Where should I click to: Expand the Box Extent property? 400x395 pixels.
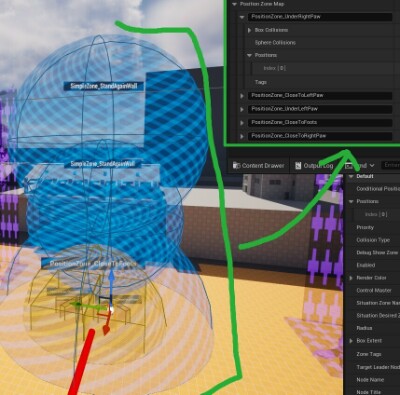[x=351, y=341]
